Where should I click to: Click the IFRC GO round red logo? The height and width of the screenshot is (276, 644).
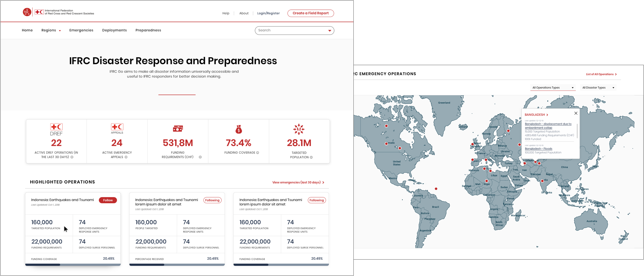(x=27, y=12)
